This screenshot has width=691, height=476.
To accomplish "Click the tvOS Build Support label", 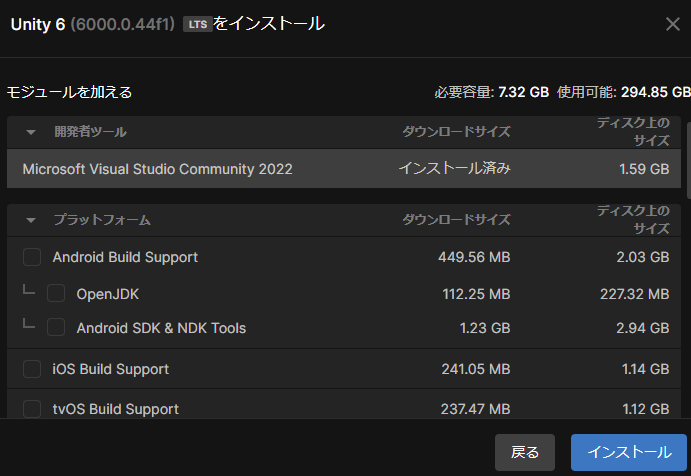I will point(115,409).
